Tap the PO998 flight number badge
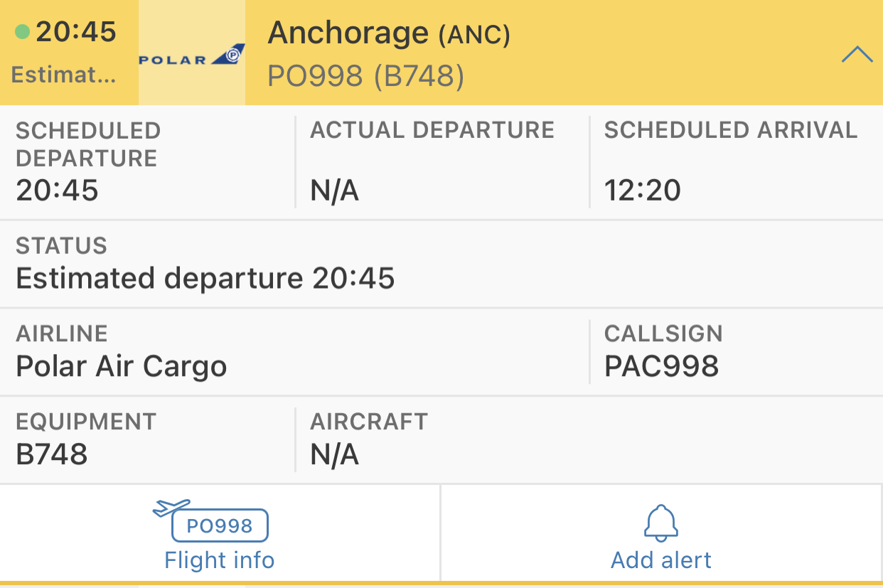The width and height of the screenshot is (883, 588). point(220,526)
